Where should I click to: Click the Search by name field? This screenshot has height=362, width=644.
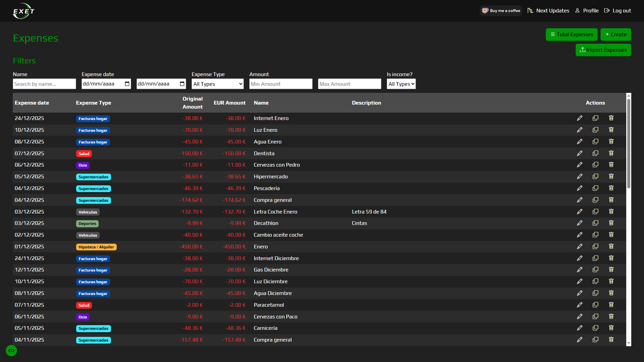point(44,84)
